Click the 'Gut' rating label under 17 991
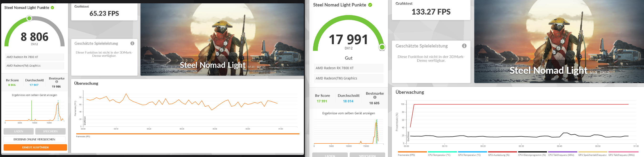Image resolution: width=644 pixels, height=157 pixels. [348, 58]
